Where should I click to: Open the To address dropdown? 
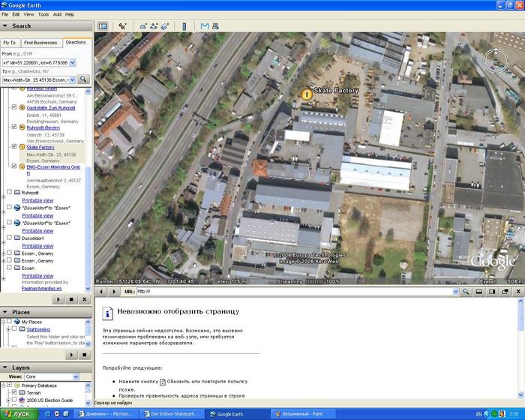(x=72, y=79)
